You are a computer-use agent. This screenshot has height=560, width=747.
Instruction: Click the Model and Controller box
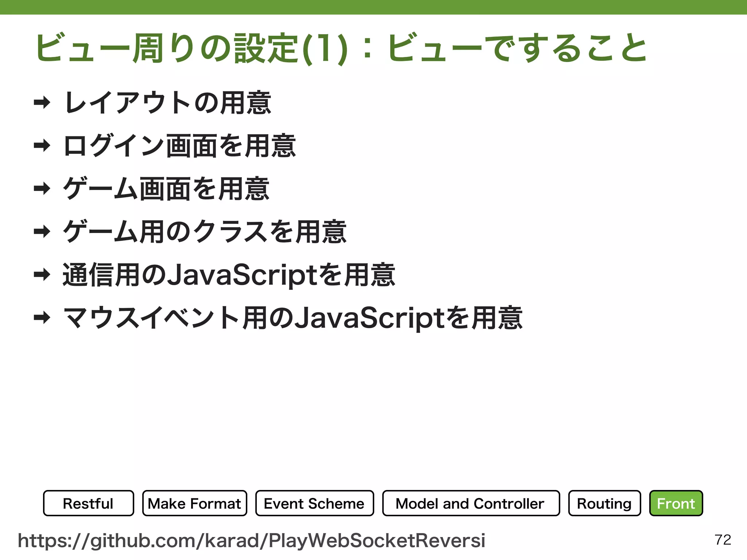[x=471, y=503]
